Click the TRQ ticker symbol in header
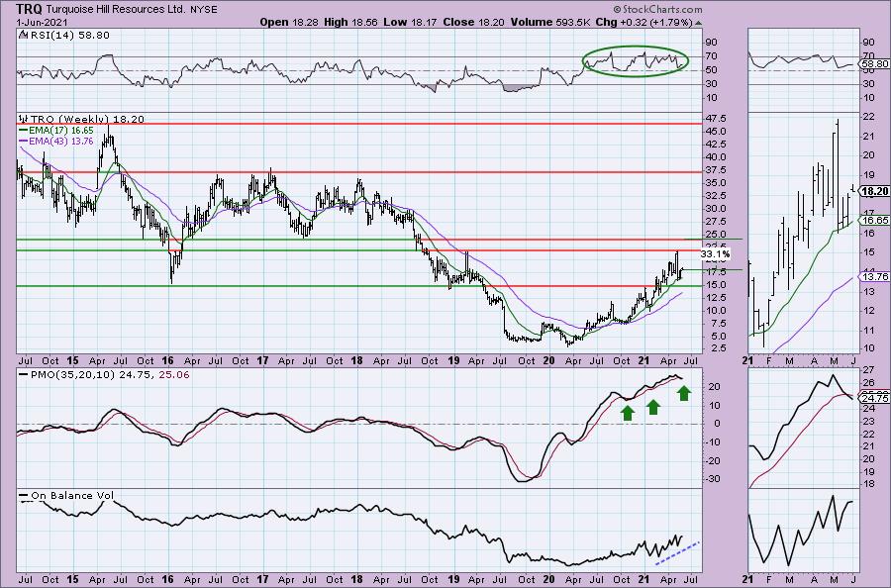The width and height of the screenshot is (891, 588). (x=29, y=9)
